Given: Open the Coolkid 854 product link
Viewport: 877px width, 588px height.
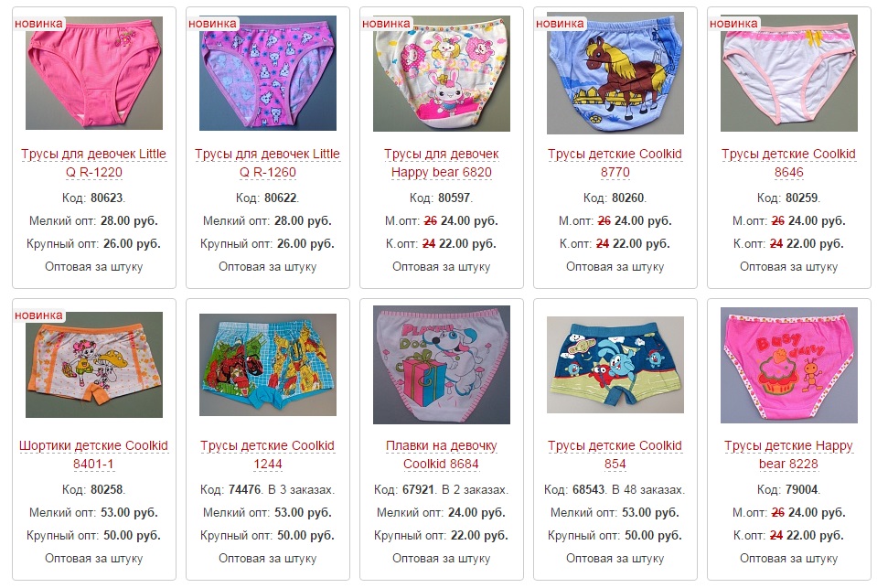Looking at the screenshot, I should pos(615,454).
